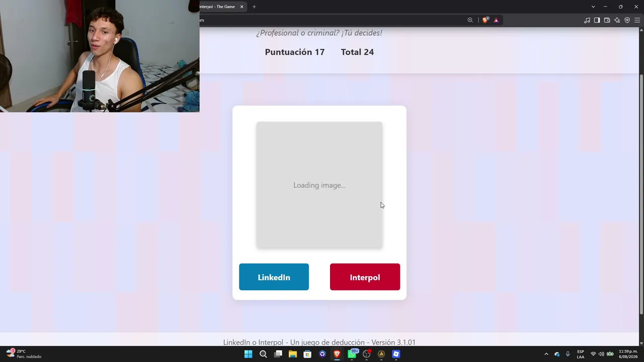Open the gold circular taskbar app

point(381,354)
